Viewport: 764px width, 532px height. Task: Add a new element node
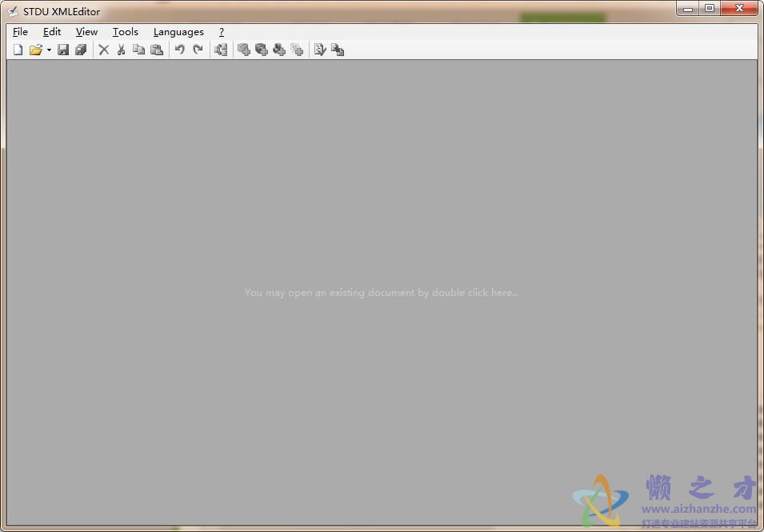[244, 50]
